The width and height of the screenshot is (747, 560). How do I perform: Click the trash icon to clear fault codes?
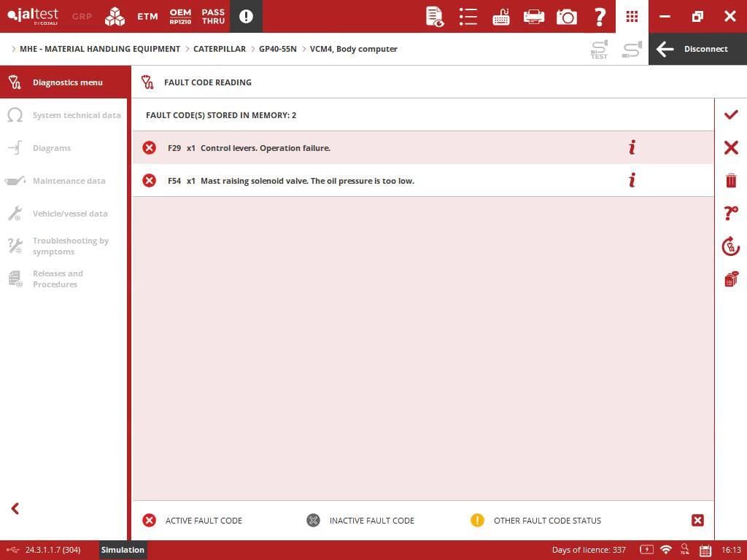pyautogui.click(x=730, y=181)
